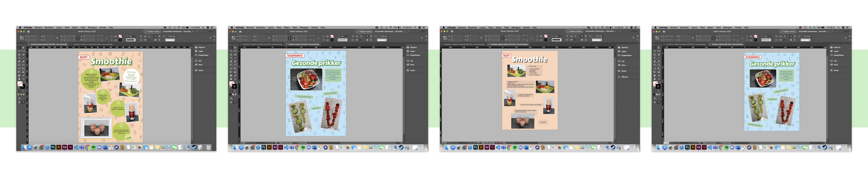Click Publish Online in the 28% prikkers window
The image size is (868, 177).
coord(787,31)
